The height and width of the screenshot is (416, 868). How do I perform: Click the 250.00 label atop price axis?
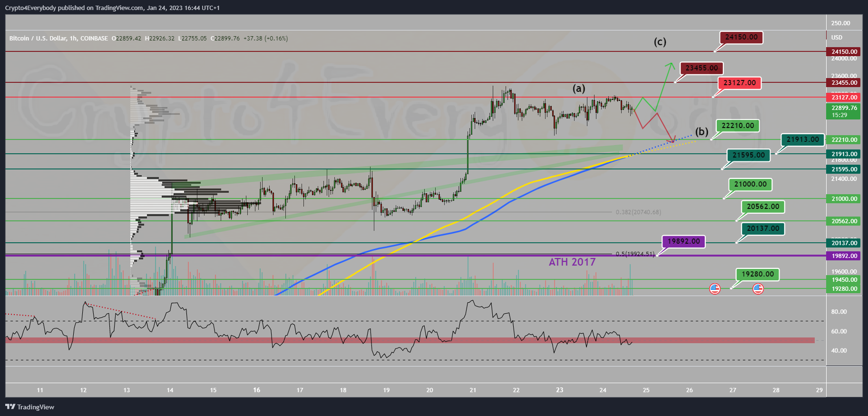point(840,23)
